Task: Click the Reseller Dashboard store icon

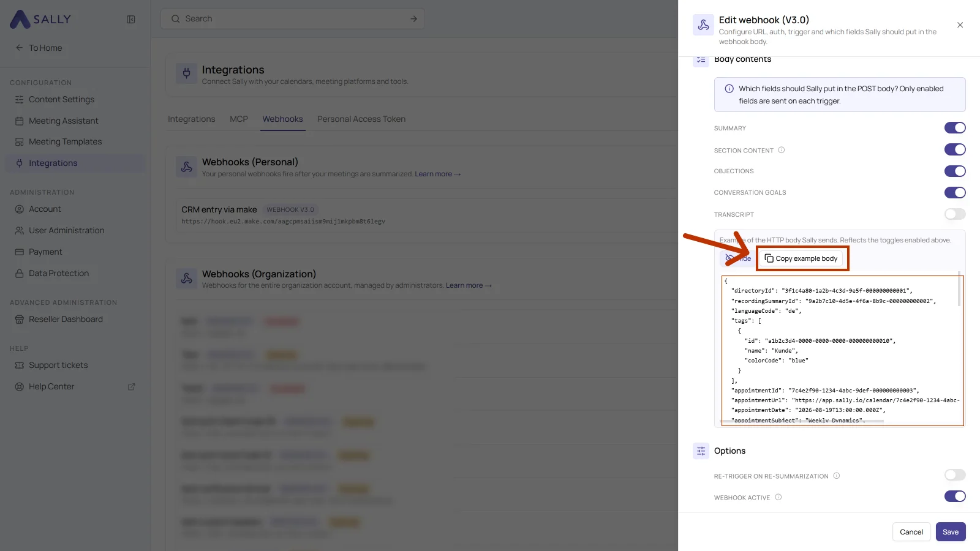Action: tap(20, 319)
